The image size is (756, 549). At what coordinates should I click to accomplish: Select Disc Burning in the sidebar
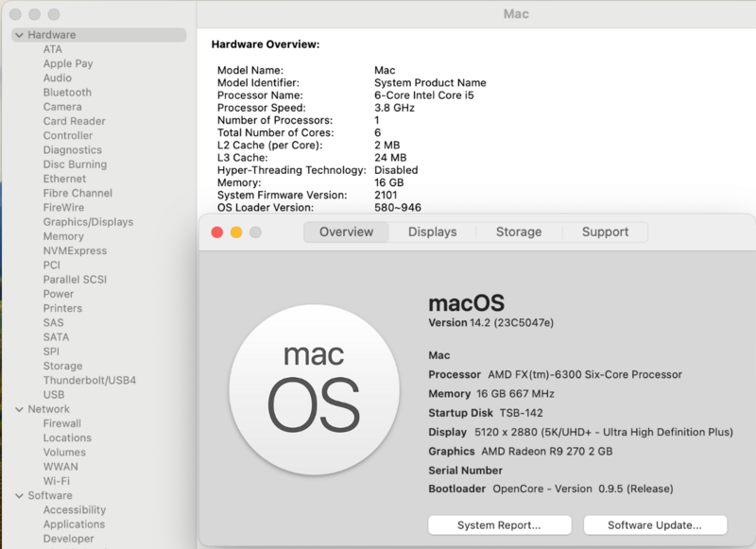pos(76,164)
